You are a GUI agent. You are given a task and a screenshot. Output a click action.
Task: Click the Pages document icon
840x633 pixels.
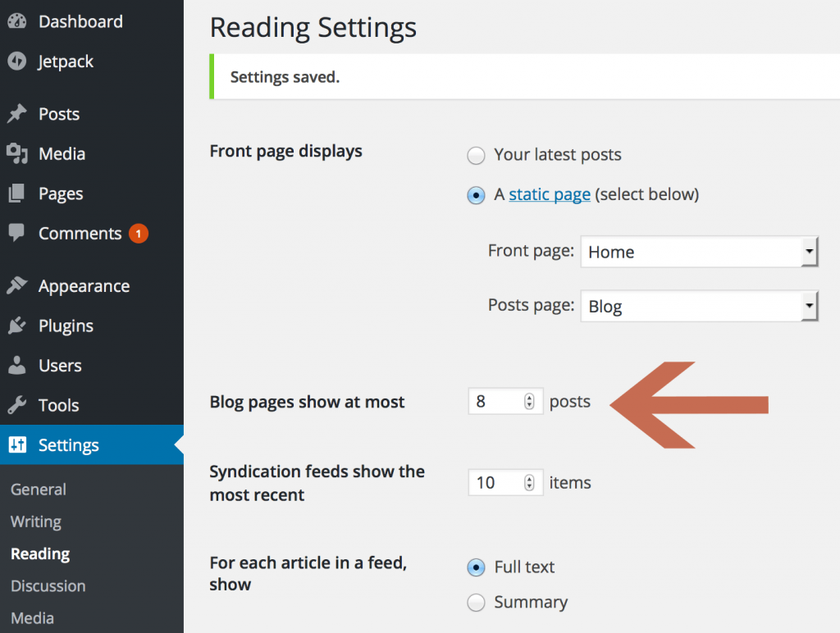coord(18,194)
